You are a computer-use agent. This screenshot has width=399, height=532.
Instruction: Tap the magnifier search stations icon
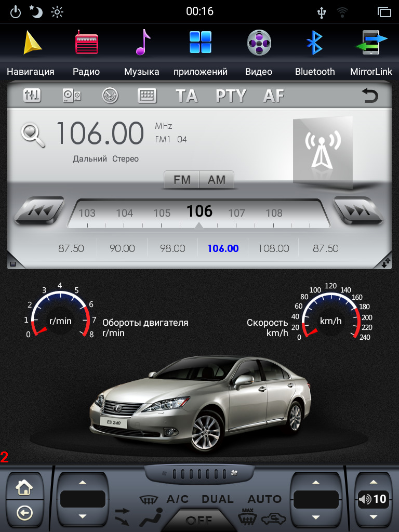[x=33, y=135]
